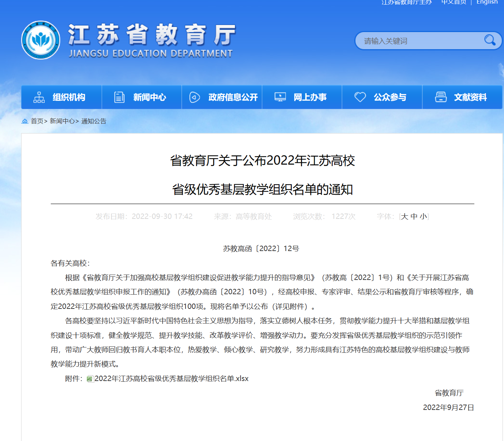Focus the 请输入关键词 search field
504x441 pixels.
[x=422, y=41]
